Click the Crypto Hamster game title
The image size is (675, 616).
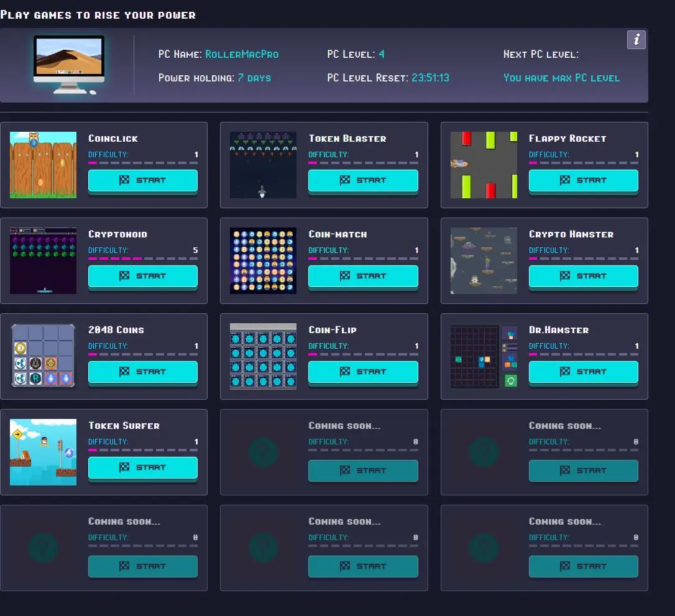(x=571, y=234)
